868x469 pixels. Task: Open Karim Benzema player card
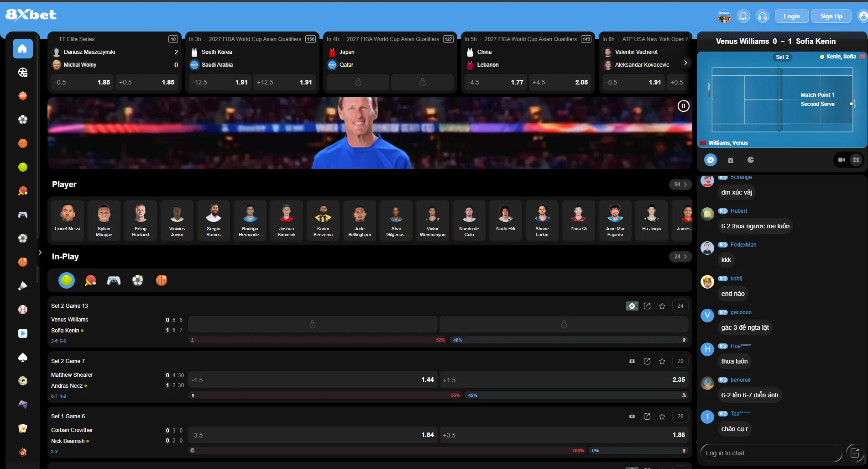click(x=323, y=220)
